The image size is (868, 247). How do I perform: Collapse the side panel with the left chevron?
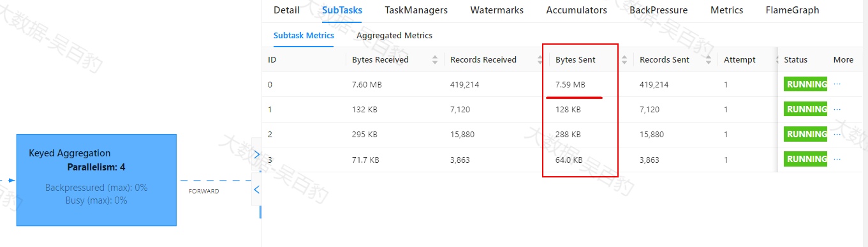point(257,189)
